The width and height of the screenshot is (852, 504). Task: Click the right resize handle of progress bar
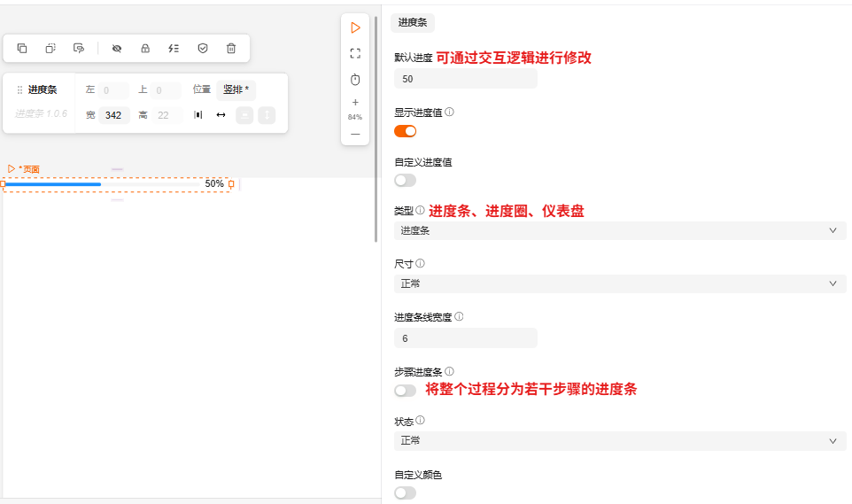tap(231, 184)
